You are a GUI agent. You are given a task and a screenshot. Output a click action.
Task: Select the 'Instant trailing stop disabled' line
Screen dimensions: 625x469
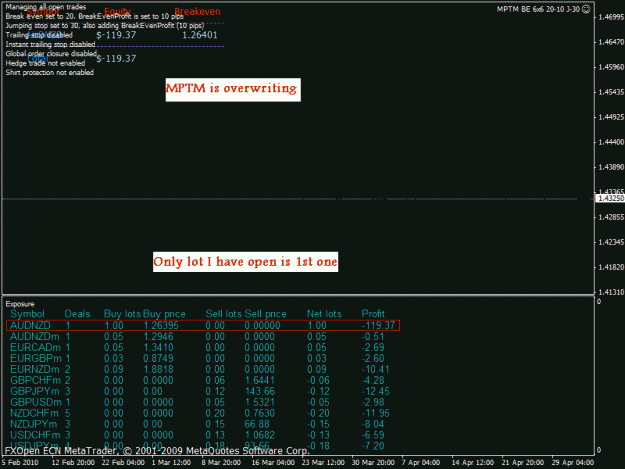click(50, 44)
